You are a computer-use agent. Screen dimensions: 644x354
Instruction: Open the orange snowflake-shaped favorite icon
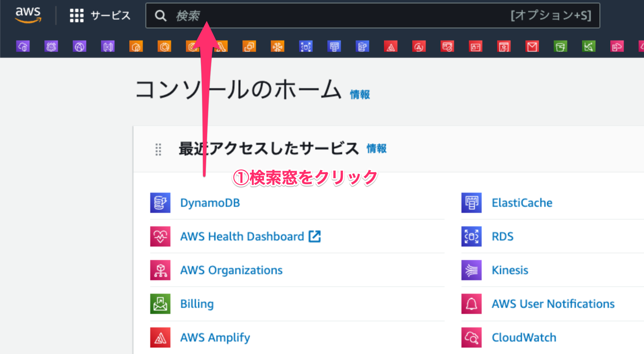coord(278,46)
